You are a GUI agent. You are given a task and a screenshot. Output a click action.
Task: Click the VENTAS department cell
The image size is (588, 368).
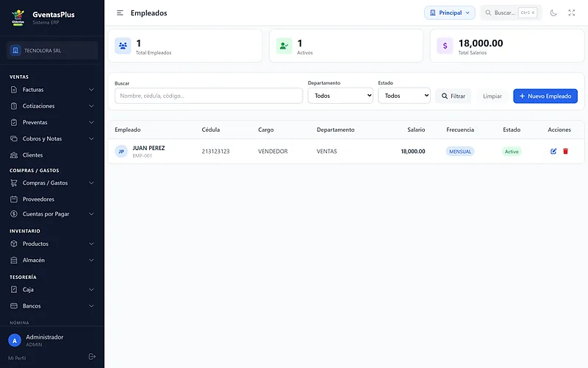326,152
